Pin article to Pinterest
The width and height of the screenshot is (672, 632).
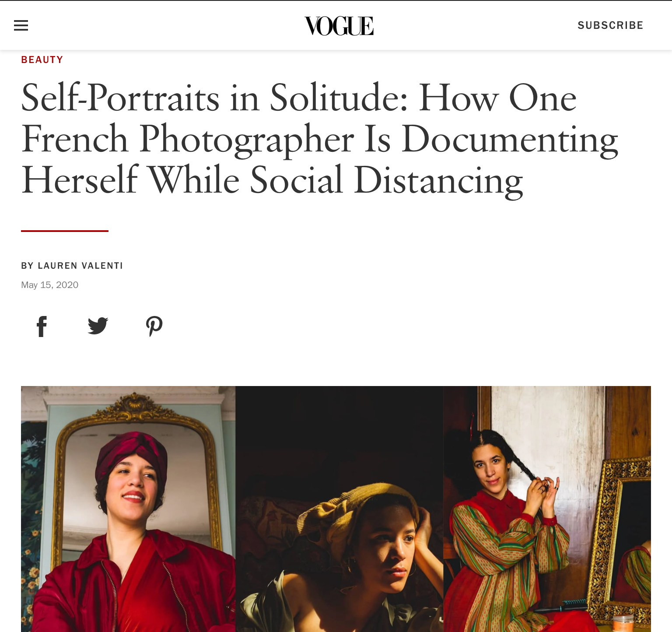coord(154,327)
